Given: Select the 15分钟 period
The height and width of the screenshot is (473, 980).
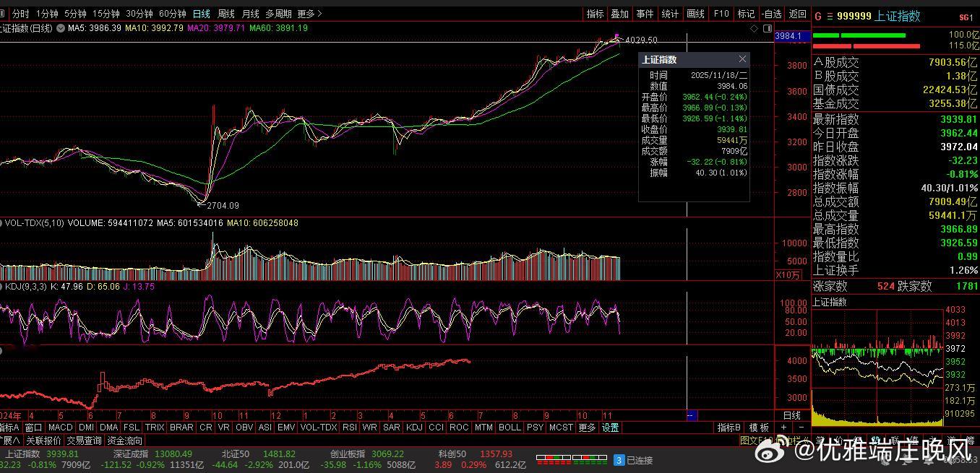Looking at the screenshot, I should (x=106, y=14).
